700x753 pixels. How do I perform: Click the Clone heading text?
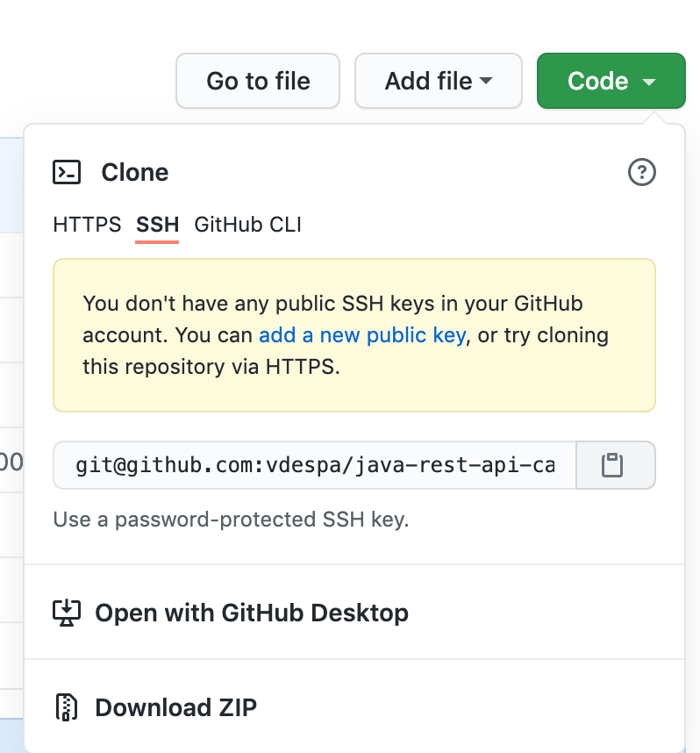(x=135, y=172)
